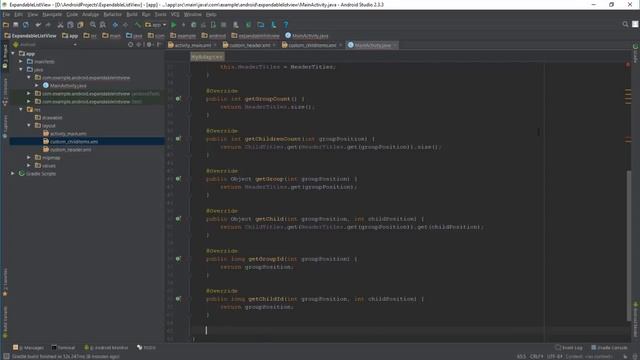Screen dimensions: 640x360
Task: Click the Replace toolbar icon
Action: pyautogui.click(x=103, y=25)
